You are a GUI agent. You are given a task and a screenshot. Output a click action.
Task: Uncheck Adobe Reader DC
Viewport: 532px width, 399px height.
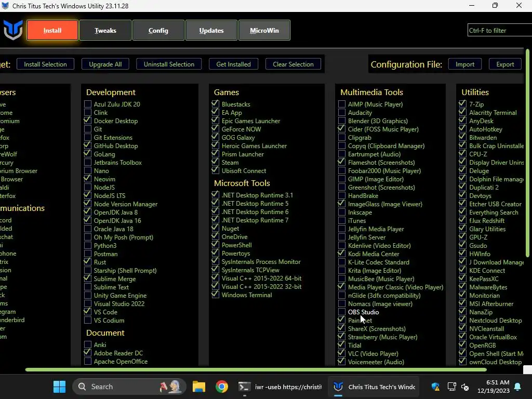coord(87,353)
